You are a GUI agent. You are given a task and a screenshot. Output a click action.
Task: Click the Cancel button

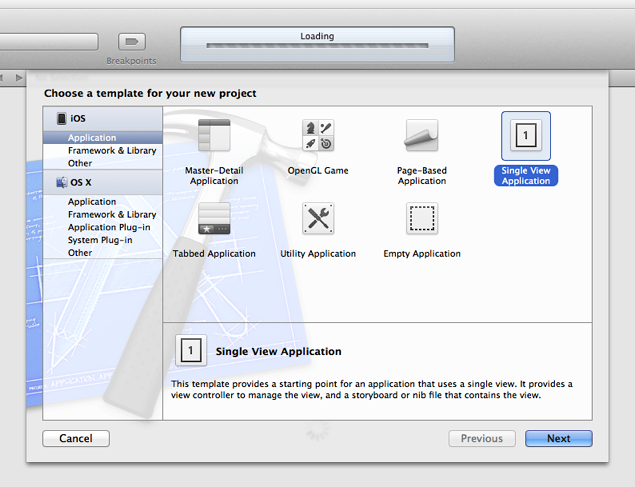[76, 438]
